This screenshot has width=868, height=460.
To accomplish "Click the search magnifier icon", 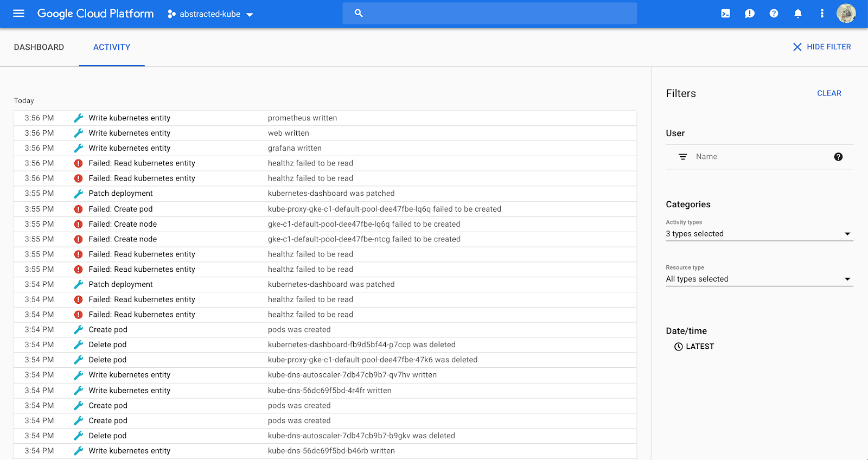I will [359, 13].
